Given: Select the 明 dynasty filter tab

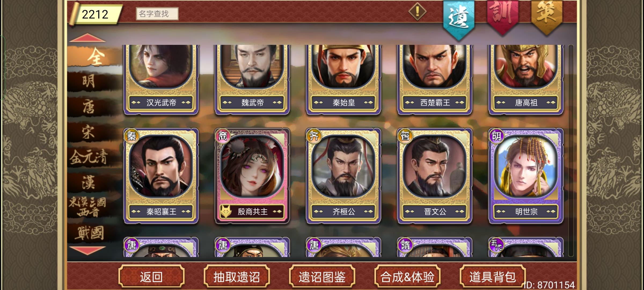Looking at the screenshot, I should 89,82.
